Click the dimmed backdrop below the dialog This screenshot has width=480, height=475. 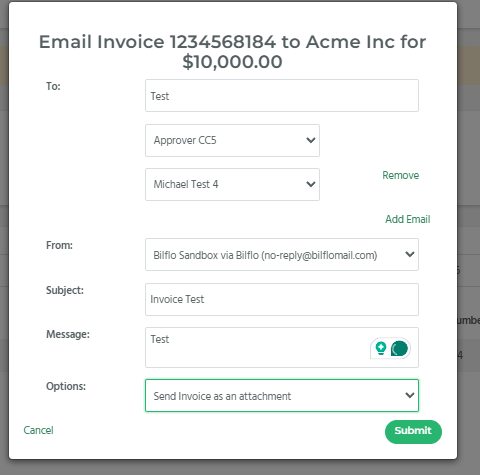240,467
